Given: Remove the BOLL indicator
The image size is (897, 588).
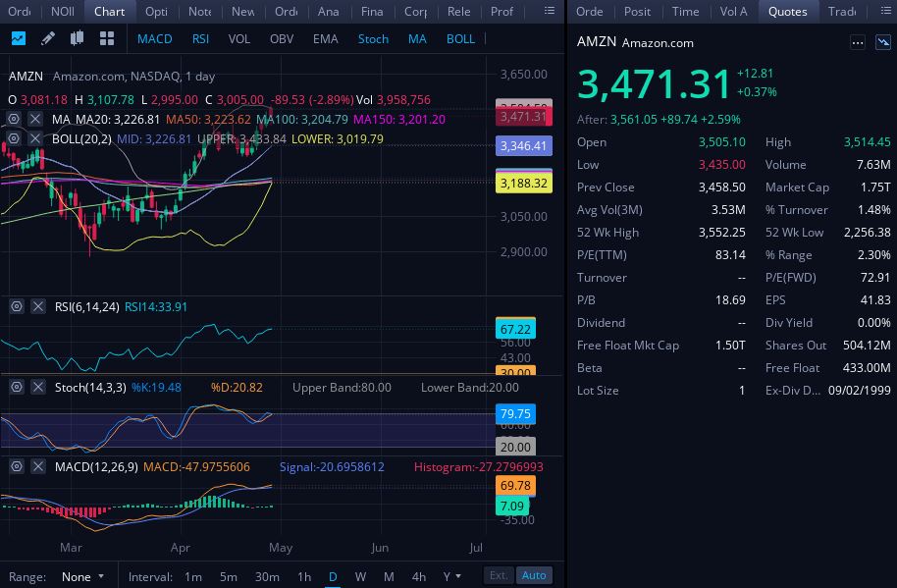Looking at the screenshot, I should 35,138.
